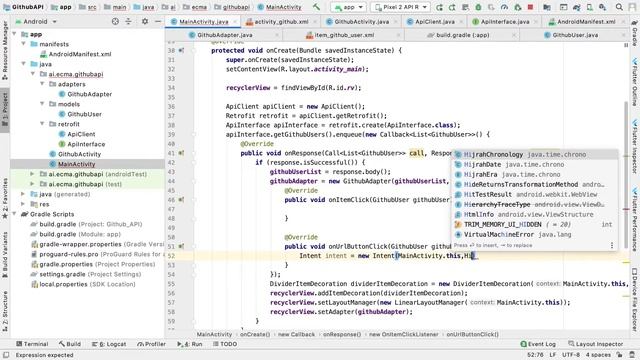Click the editor vertical scrollbar
The height and width of the screenshot is (360, 640).
(x=626, y=176)
